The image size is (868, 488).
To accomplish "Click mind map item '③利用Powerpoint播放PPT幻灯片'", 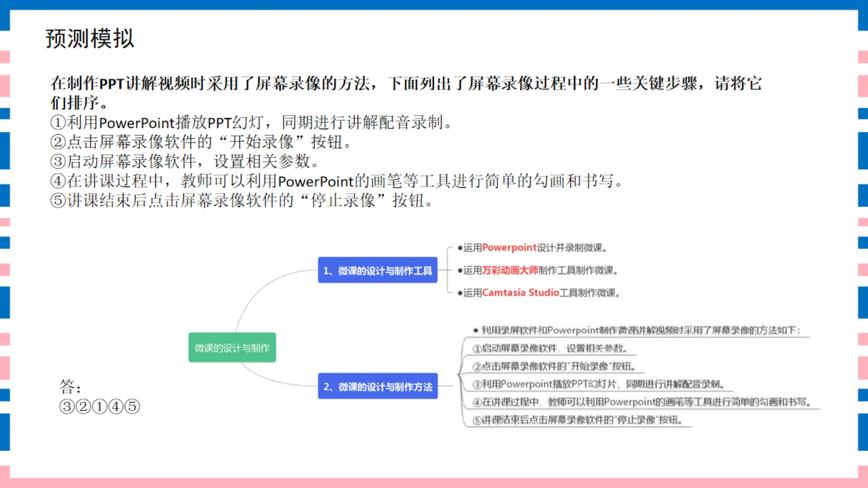I will click(x=598, y=384).
